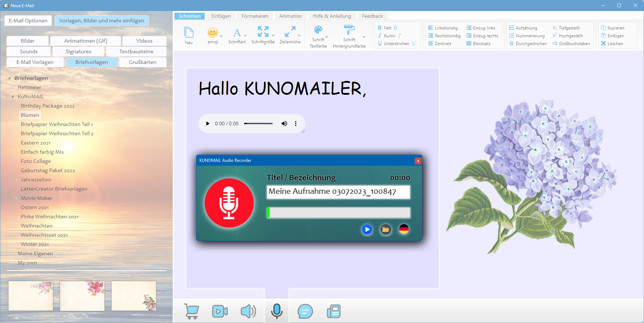644x323 pixels.
Task: Collapse the KuNoMAIL tree node
Action: tap(13, 97)
